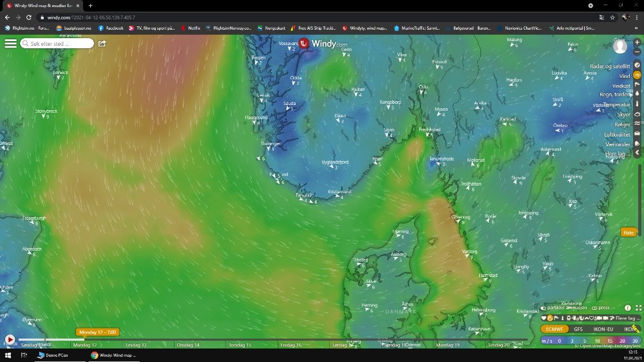Select the Bølger waves layer icon
The height and width of the screenshot is (362, 644).
(637, 124)
